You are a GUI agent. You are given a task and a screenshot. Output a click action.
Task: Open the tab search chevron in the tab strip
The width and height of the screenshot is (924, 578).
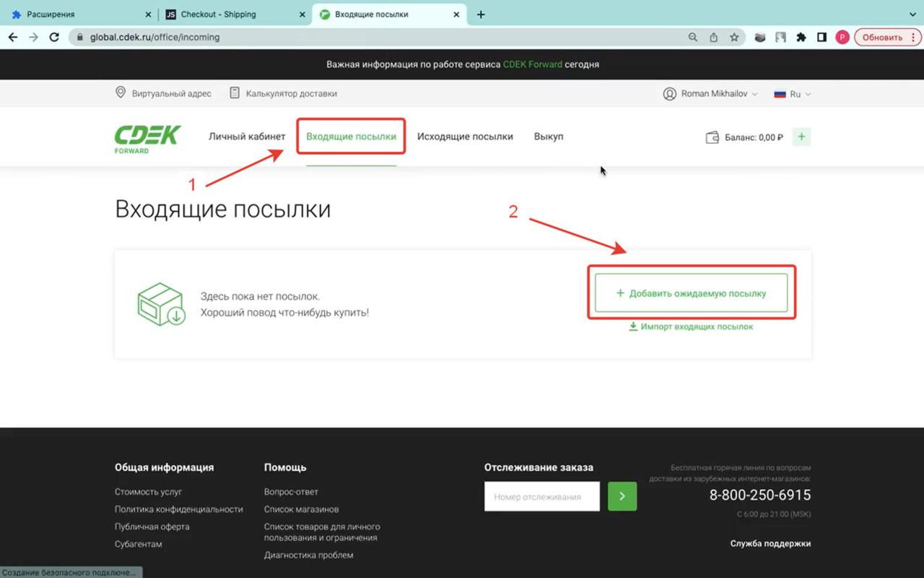[911, 14]
